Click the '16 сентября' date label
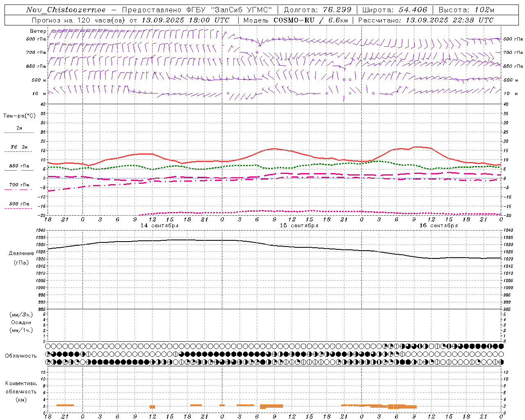 438,226
